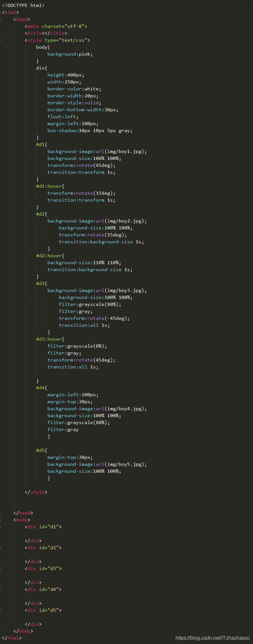Click the #d5{ selector line
Image resolution: width=253 pixels, height=644 pixels.
click(41, 450)
